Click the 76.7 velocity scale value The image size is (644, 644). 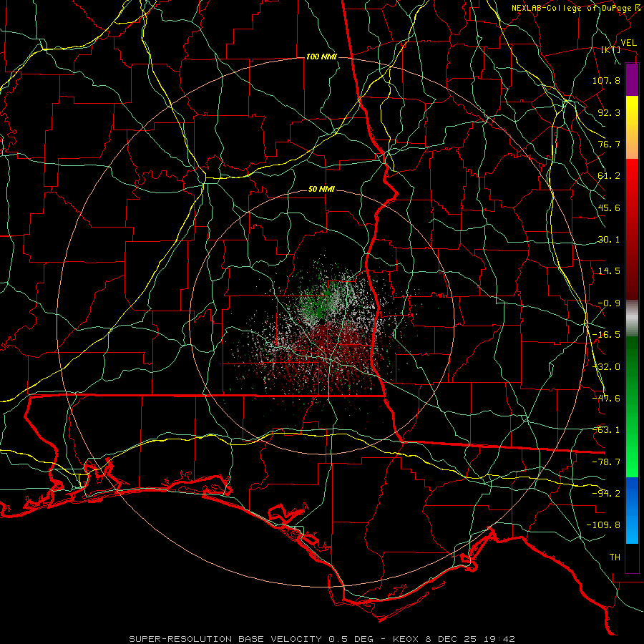[x=609, y=144]
